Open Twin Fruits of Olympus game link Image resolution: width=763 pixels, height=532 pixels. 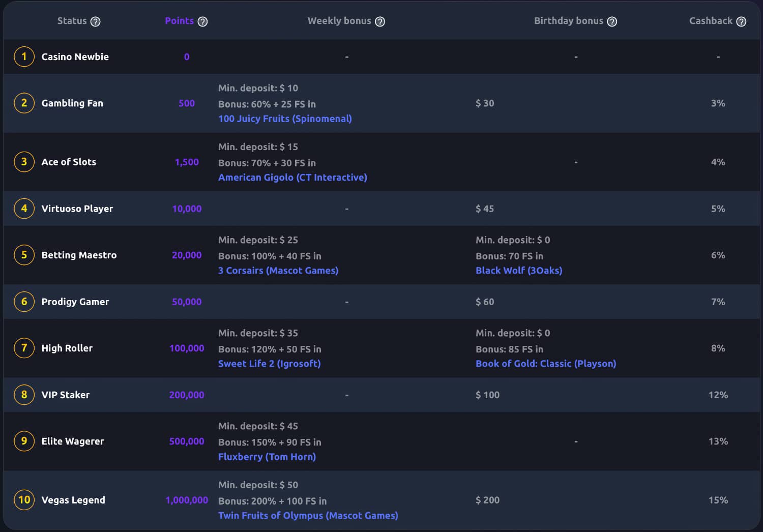pyautogui.click(x=308, y=516)
